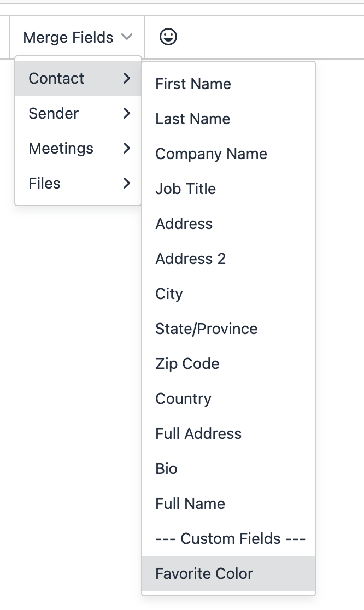Select Favorite Color custom field
Viewport: 364px width, 610px height.
tap(228, 574)
